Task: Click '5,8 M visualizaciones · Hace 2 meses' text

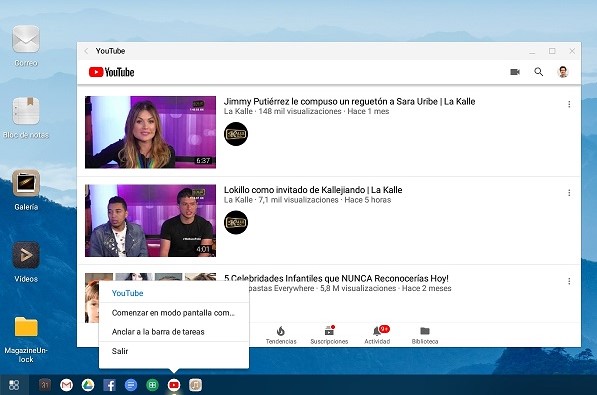Action: (x=386, y=288)
